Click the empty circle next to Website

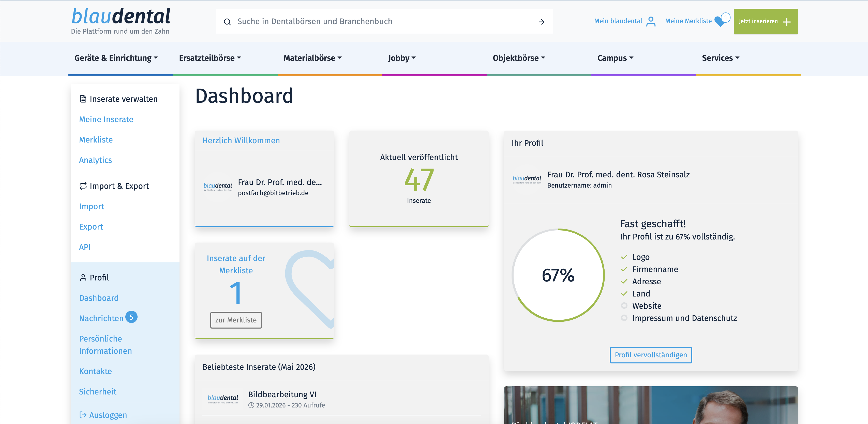[624, 306]
